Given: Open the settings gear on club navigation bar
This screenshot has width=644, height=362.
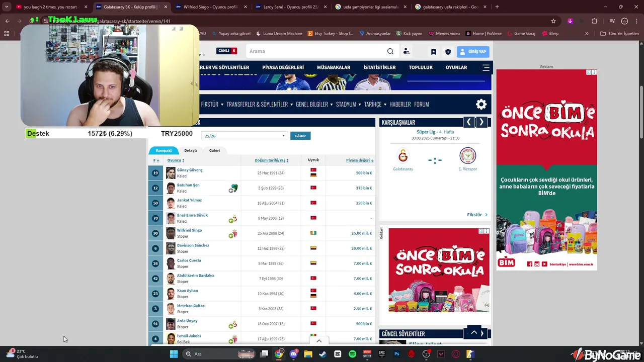Looking at the screenshot, I should [481, 104].
